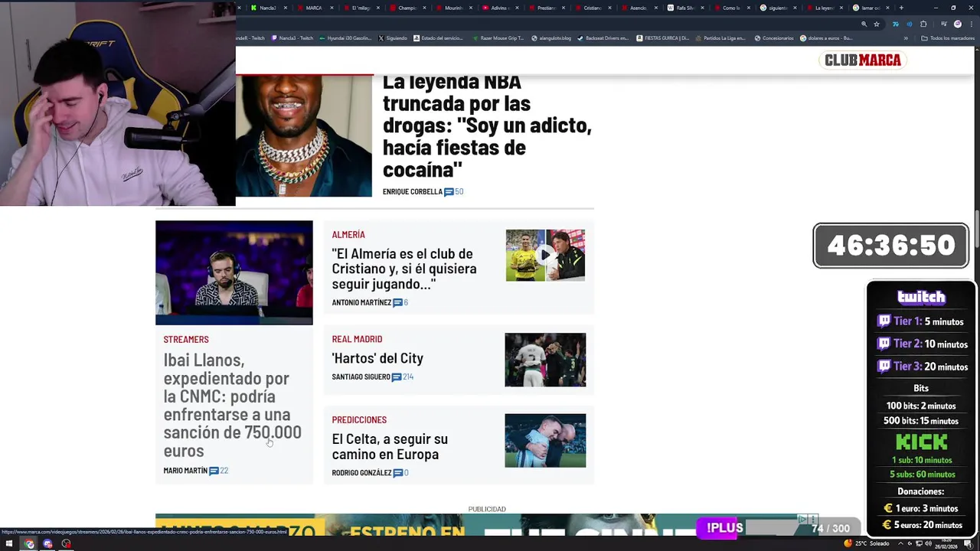Viewport: 980px width, 551px height.
Task: Open comments (214) on Hartos del City
Action: click(x=403, y=377)
